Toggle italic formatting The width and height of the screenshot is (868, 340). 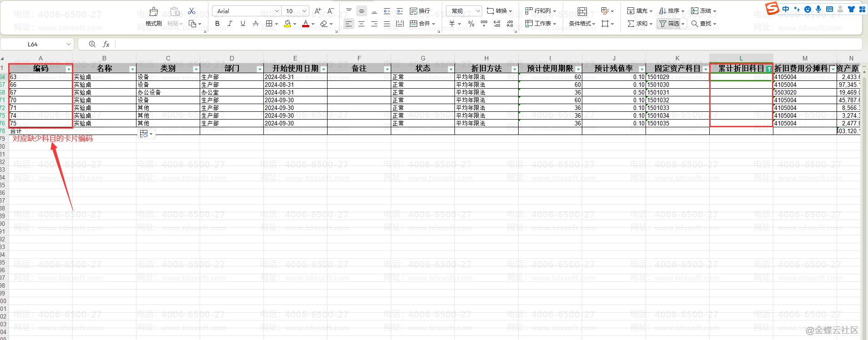[x=230, y=24]
